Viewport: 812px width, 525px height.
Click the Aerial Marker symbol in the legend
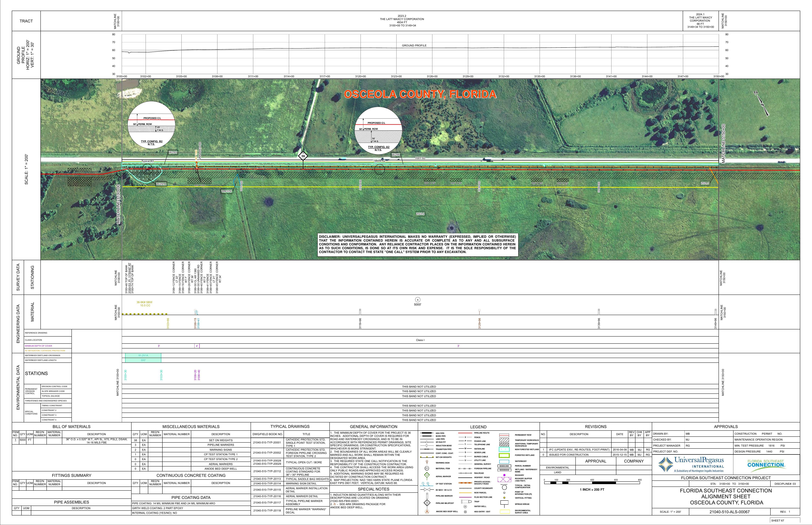pyautogui.click(x=427, y=475)
